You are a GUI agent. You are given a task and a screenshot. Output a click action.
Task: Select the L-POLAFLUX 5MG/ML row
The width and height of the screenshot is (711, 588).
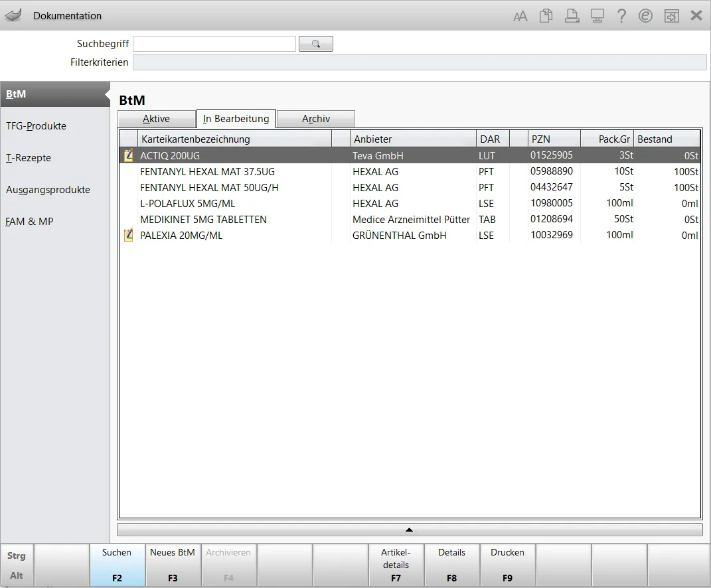point(410,204)
